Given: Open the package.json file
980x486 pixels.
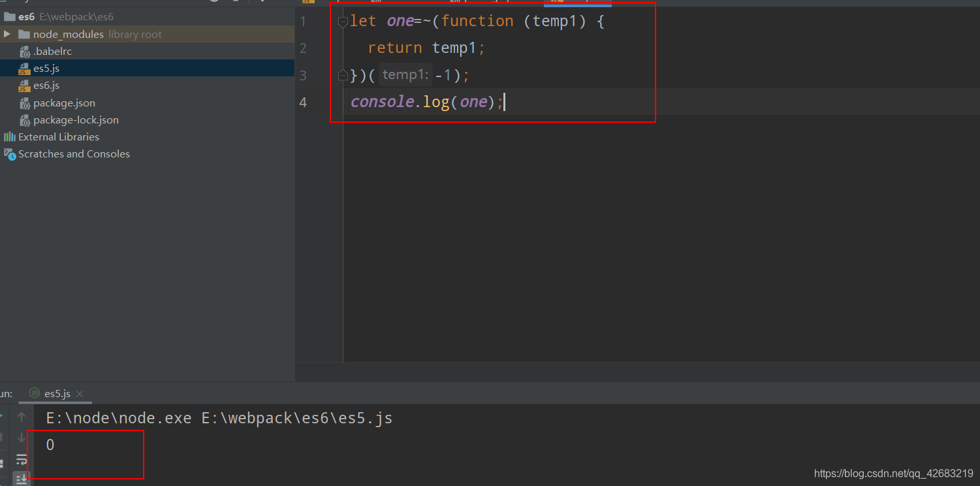Looking at the screenshot, I should [x=64, y=103].
